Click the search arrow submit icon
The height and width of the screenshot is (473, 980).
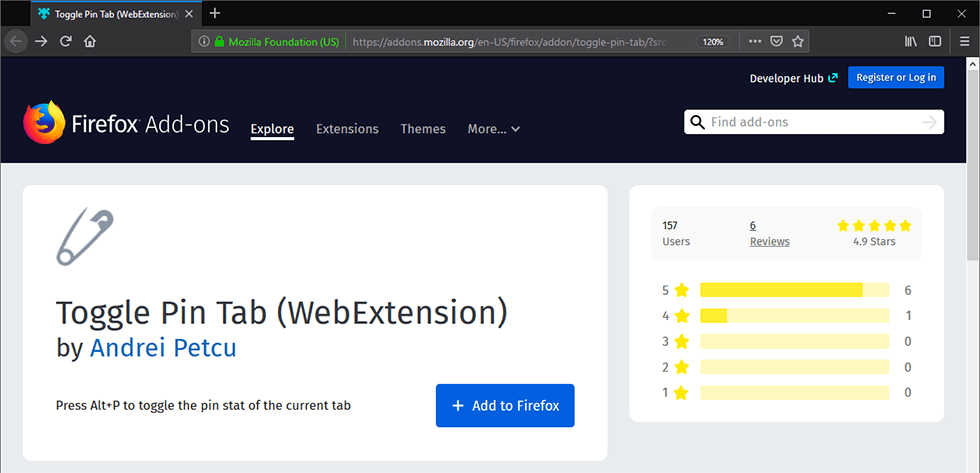929,122
